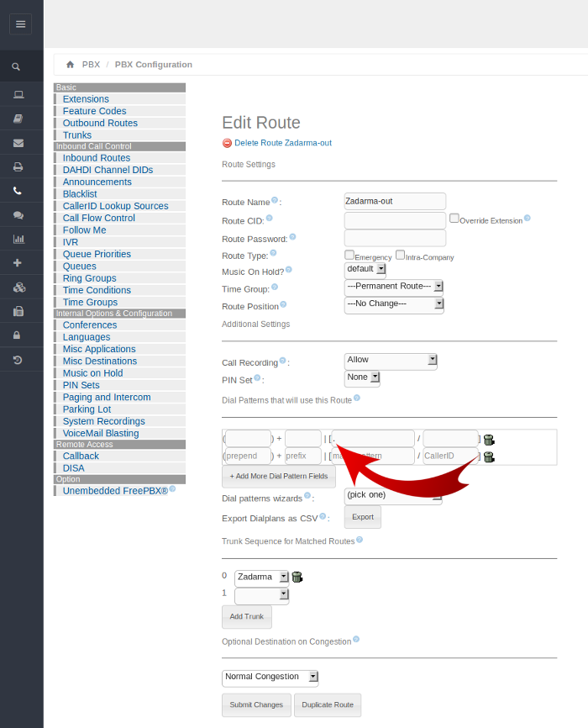Go to Inbound Routes menu item

pos(97,158)
